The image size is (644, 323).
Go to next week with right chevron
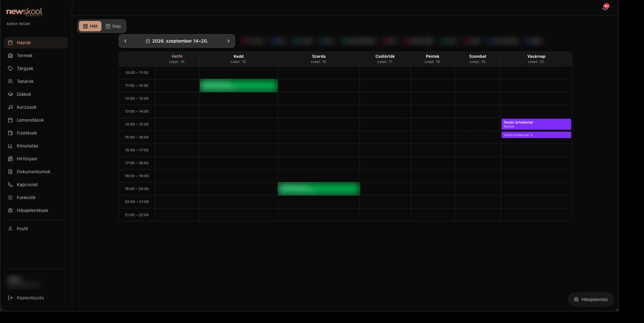click(x=228, y=41)
